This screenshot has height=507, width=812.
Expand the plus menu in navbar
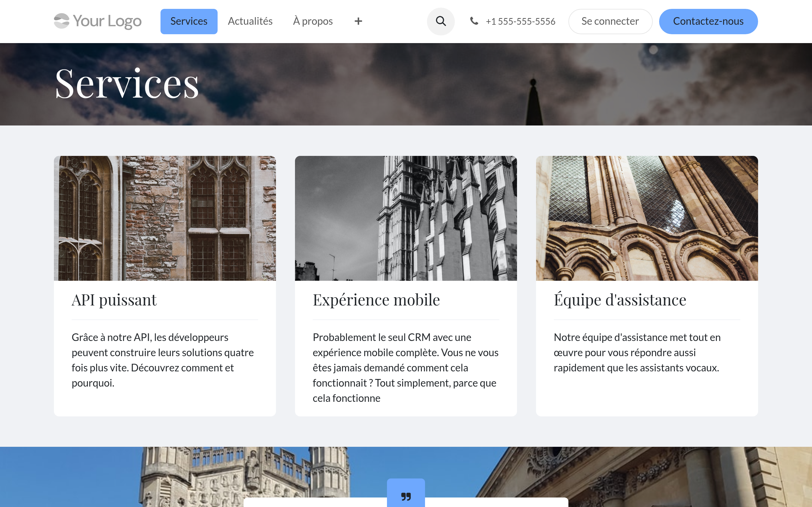point(358,21)
